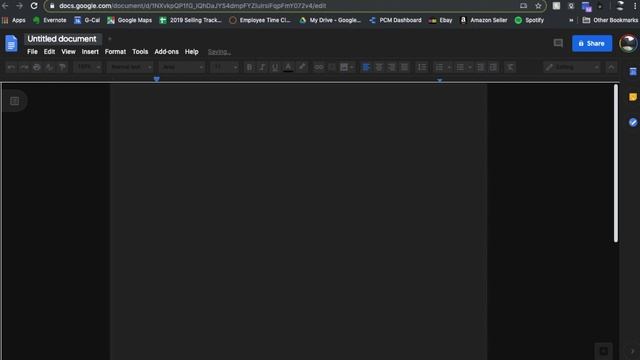
Task: Click the Add comment toolbar icon
Action: click(x=331, y=67)
